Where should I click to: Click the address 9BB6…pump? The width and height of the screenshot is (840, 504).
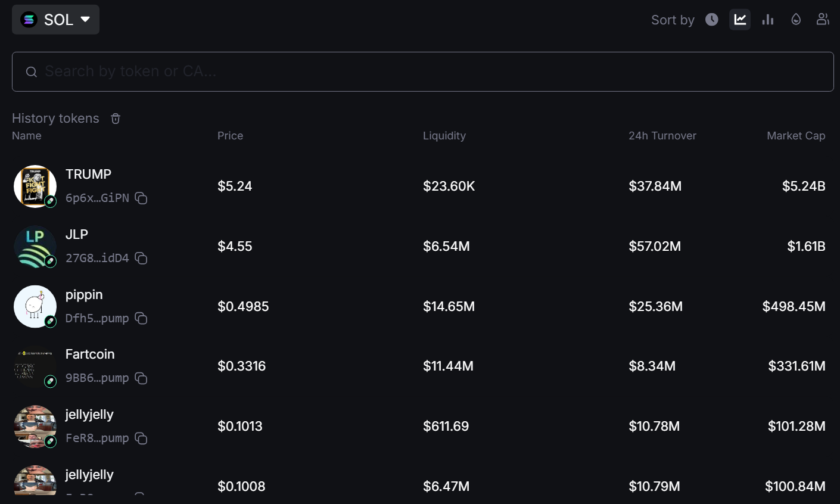click(x=97, y=378)
